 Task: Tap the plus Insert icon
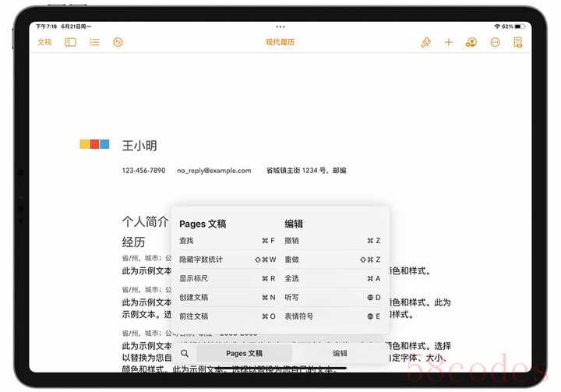point(449,43)
